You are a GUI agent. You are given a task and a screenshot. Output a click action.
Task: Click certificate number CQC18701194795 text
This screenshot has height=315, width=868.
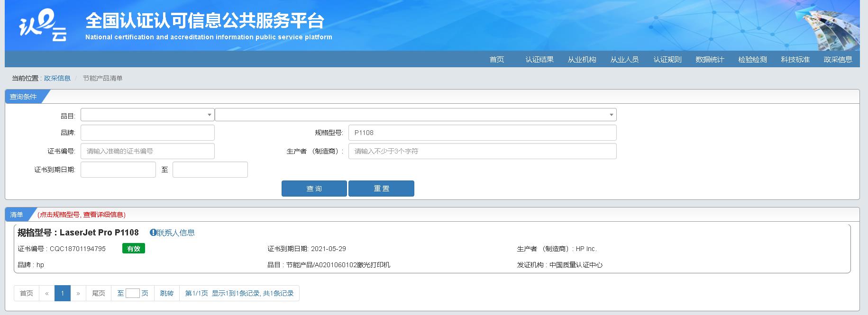click(x=78, y=249)
